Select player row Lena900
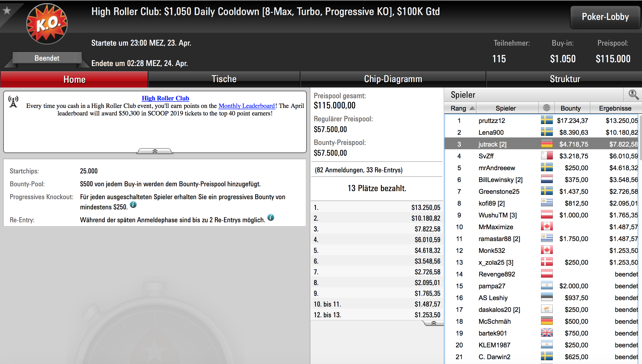The image size is (642, 364). coord(542,132)
